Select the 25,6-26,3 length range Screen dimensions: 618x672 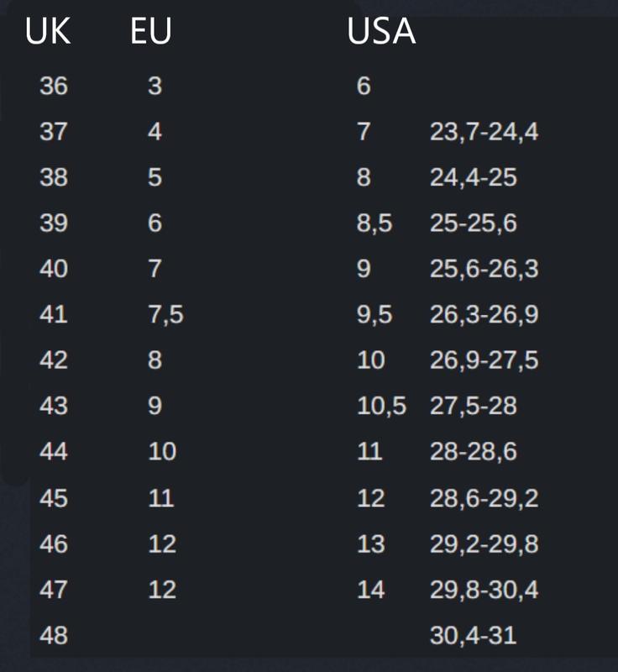[x=484, y=270]
